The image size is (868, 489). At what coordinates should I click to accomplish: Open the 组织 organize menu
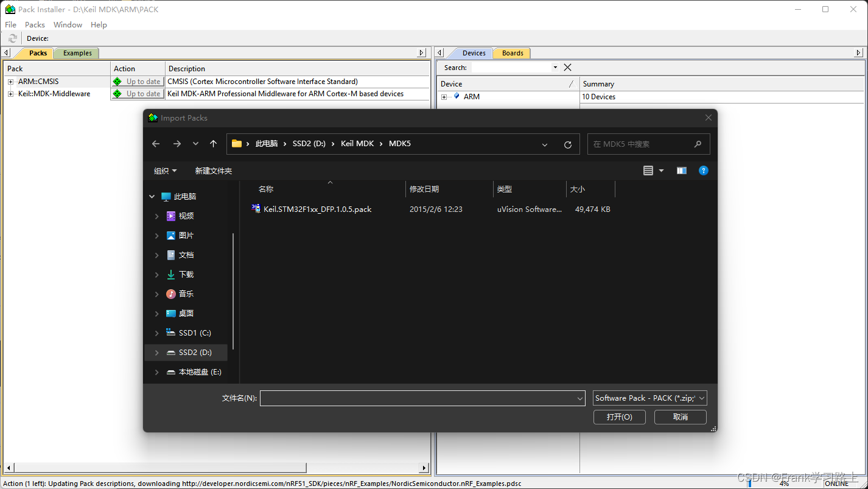point(165,171)
